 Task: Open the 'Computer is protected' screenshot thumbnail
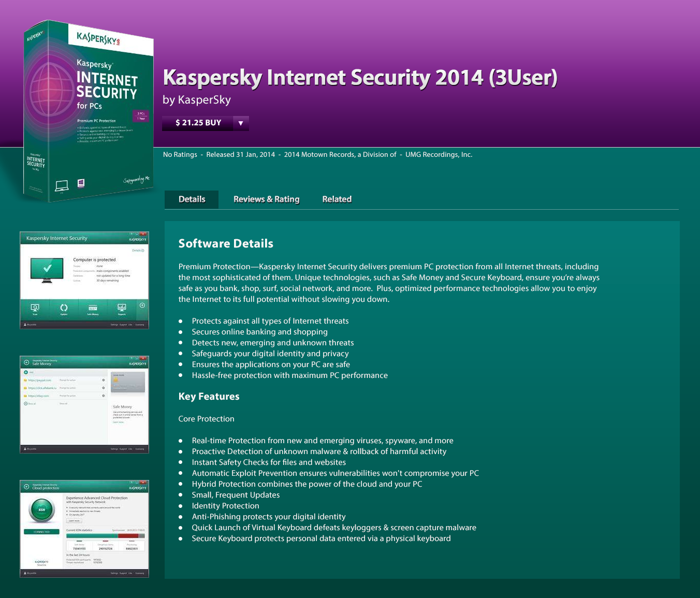coord(84,280)
